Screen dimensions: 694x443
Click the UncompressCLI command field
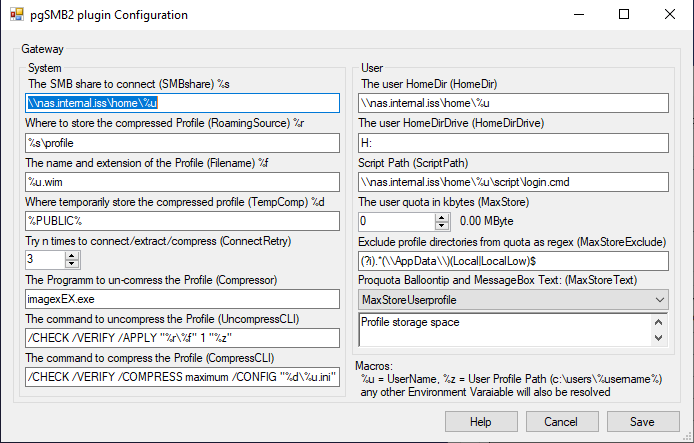[x=182, y=338]
